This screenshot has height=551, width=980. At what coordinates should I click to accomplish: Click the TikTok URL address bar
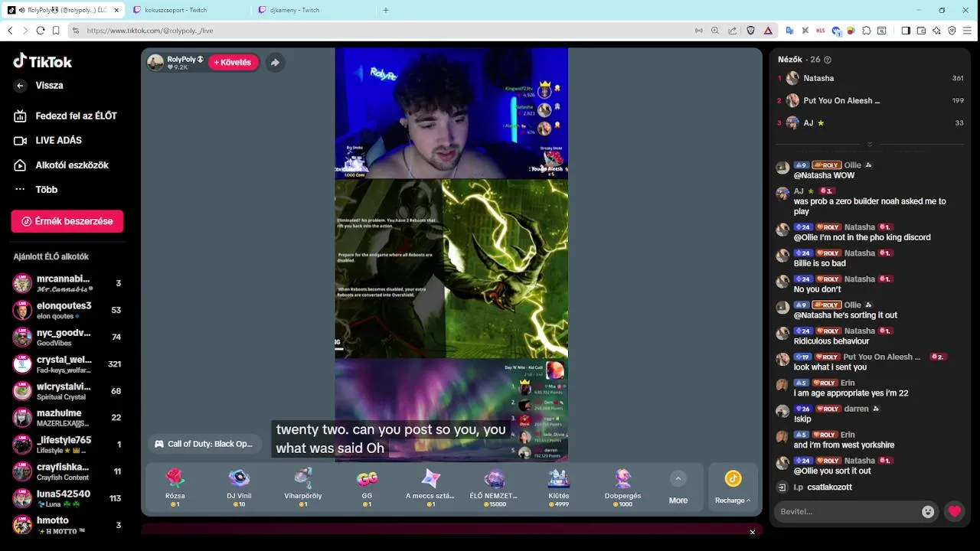(383, 31)
